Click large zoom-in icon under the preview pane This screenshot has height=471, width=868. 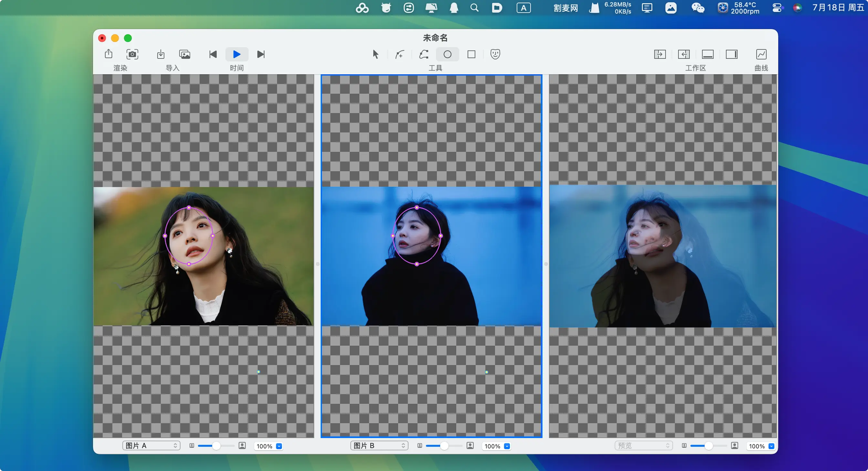pyautogui.click(x=735, y=446)
